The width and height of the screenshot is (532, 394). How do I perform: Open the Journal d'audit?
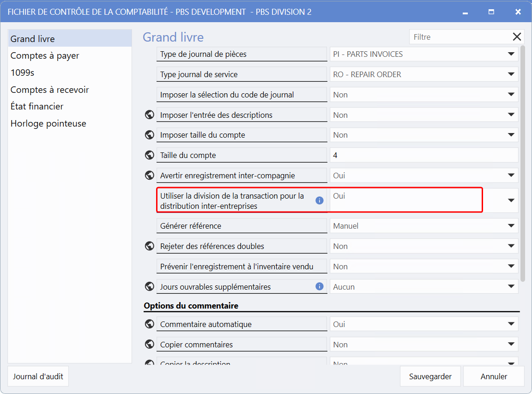pyautogui.click(x=38, y=376)
